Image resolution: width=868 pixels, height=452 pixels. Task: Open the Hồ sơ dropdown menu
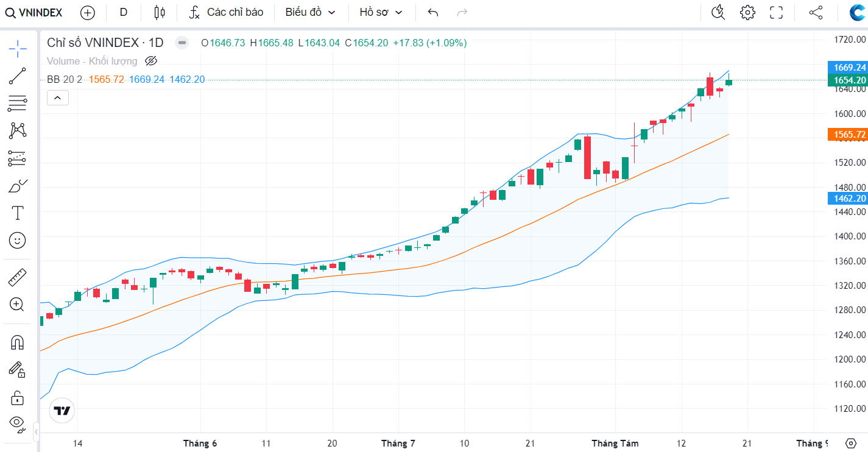pyautogui.click(x=381, y=12)
